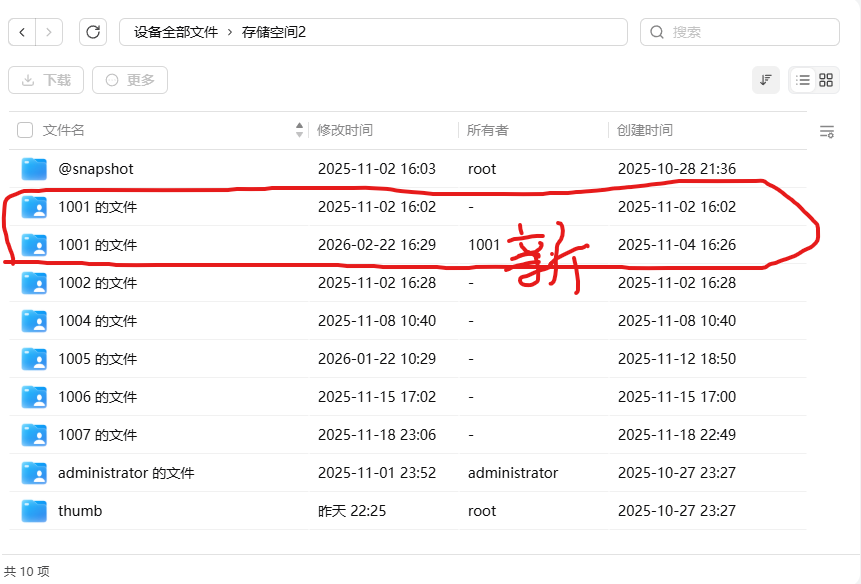Click creation time 2025-11-18 22:49
Image resolution: width=861 pixels, height=584 pixels.
click(677, 435)
